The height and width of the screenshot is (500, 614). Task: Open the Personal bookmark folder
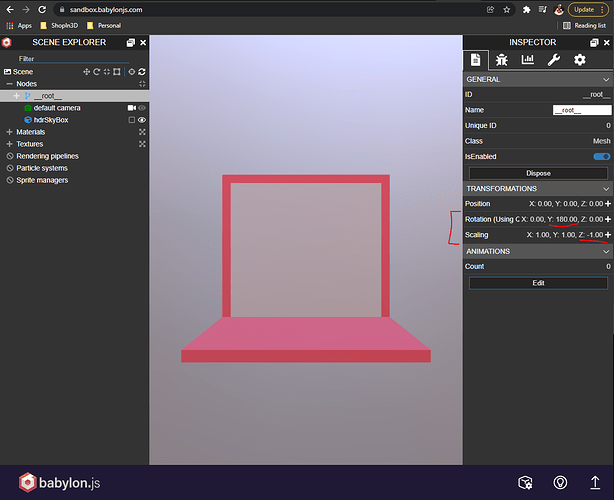coord(104,25)
